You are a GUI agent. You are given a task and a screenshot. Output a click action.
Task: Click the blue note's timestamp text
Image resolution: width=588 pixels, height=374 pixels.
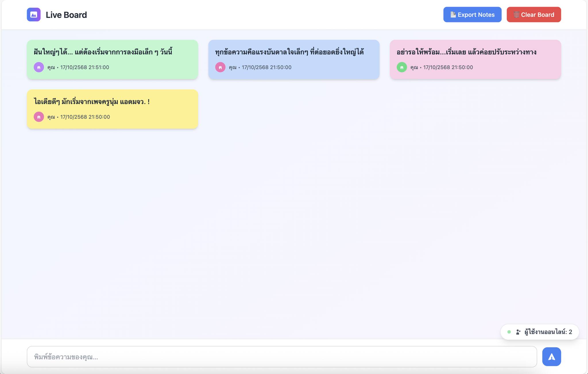coord(266,67)
